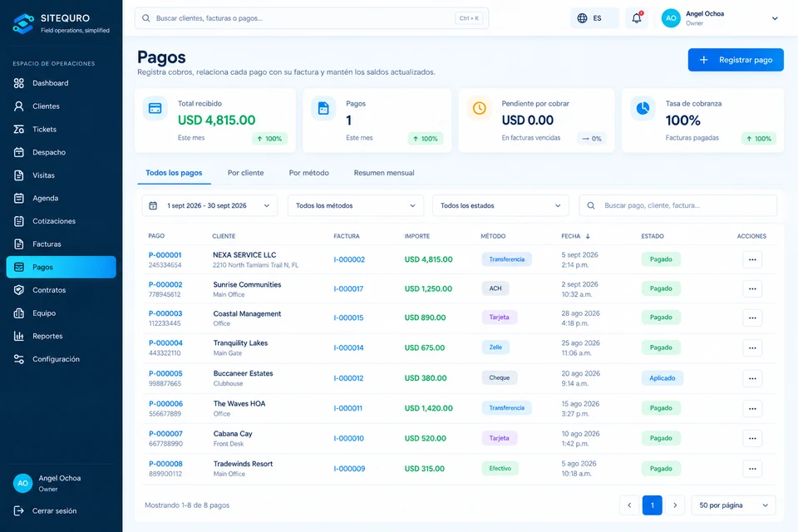Click the global search field

(312, 18)
